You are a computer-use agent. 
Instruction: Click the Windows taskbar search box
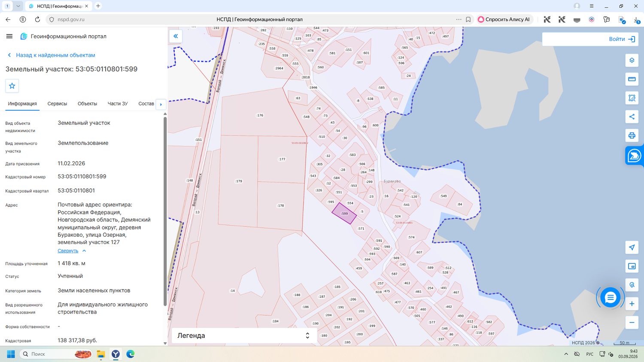pos(56,354)
